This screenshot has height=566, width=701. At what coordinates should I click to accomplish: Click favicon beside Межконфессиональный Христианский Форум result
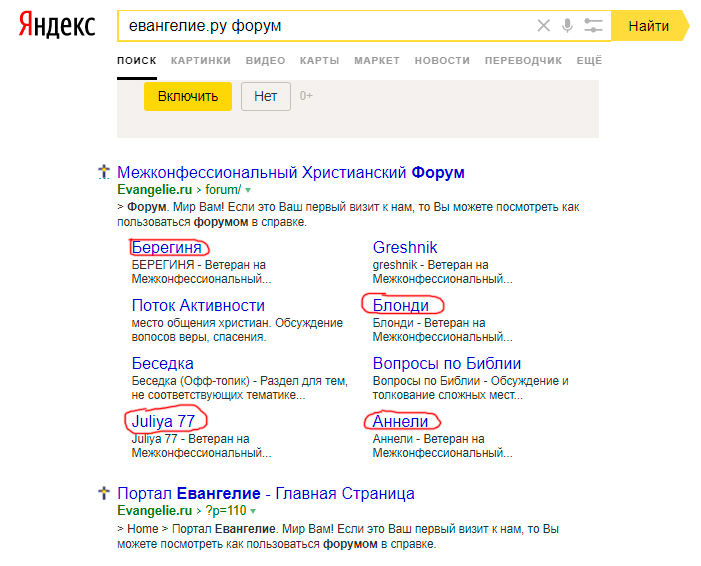[104, 172]
